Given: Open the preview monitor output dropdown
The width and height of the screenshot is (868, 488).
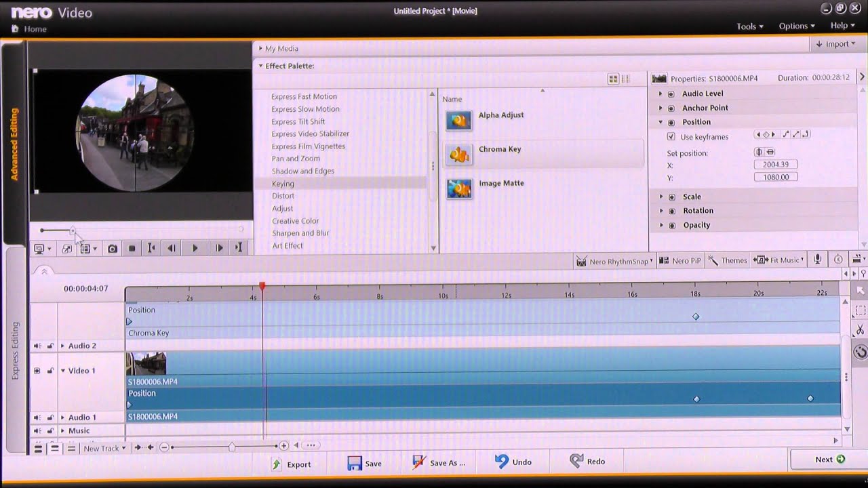Looking at the screenshot, I should click(x=42, y=249).
